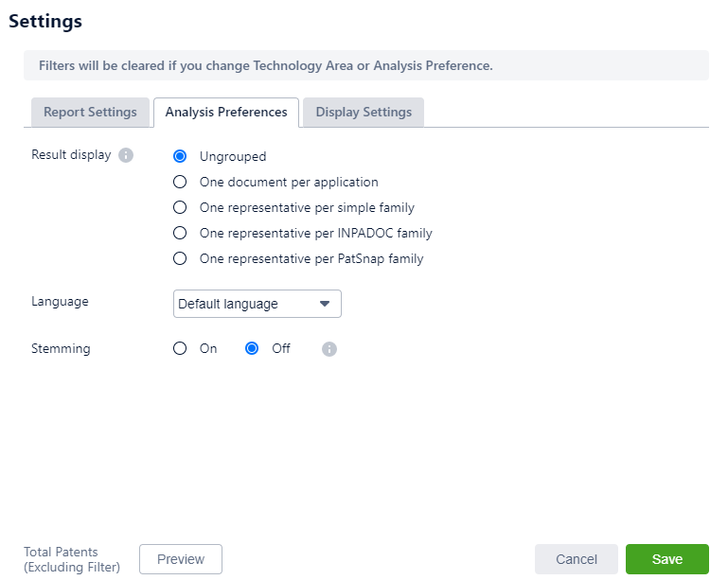Screen dimensions: 728x580
Task: Turn Stemming On
Action: (180, 348)
